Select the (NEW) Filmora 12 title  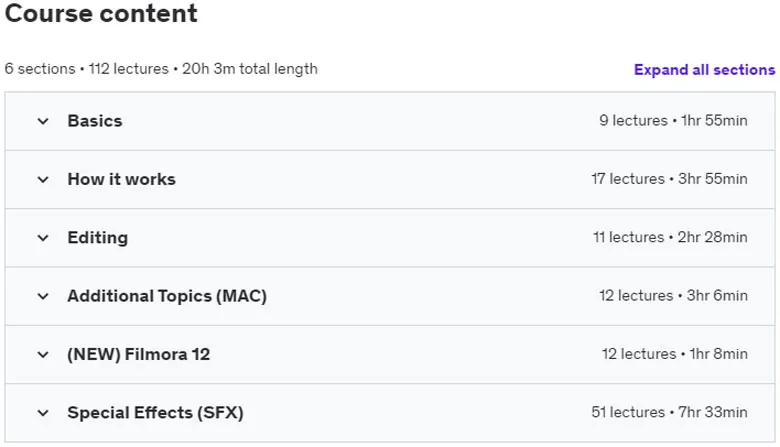[139, 354]
